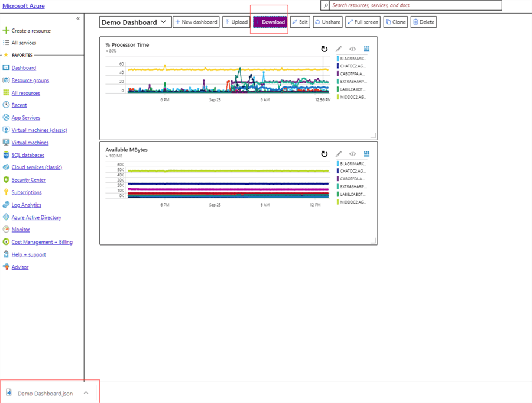This screenshot has height=403, width=532.
Task: Click the legend grid icon on % Processor Time
Action: [x=366, y=49]
